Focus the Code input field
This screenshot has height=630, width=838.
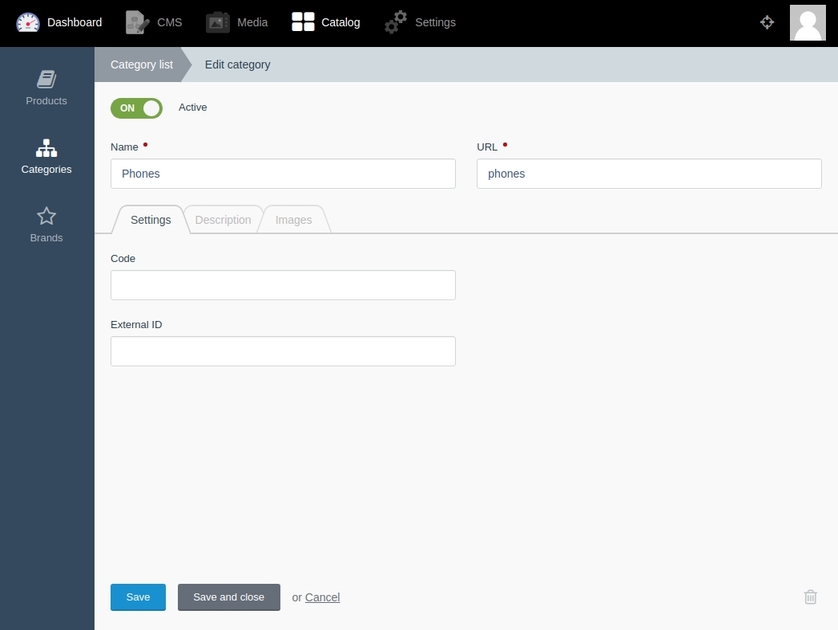283,285
